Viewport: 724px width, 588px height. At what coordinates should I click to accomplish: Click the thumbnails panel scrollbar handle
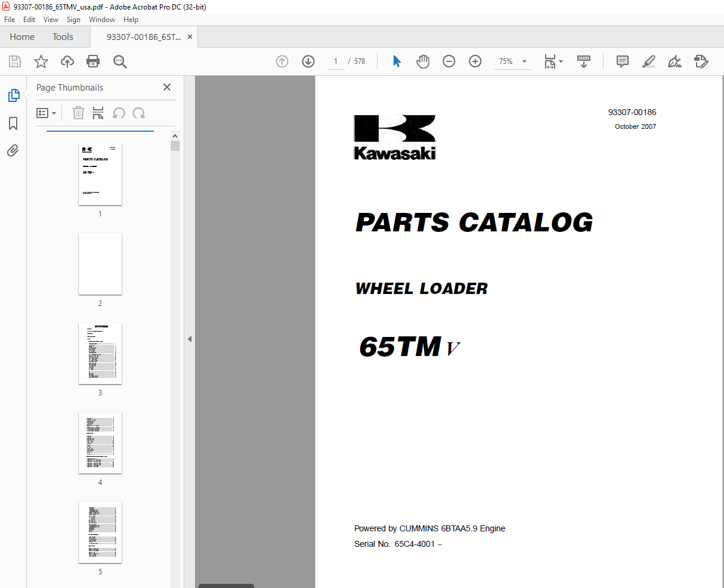[x=175, y=146]
